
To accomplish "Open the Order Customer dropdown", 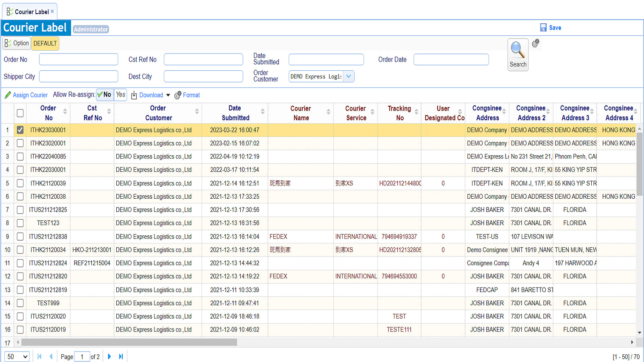I will (x=349, y=76).
